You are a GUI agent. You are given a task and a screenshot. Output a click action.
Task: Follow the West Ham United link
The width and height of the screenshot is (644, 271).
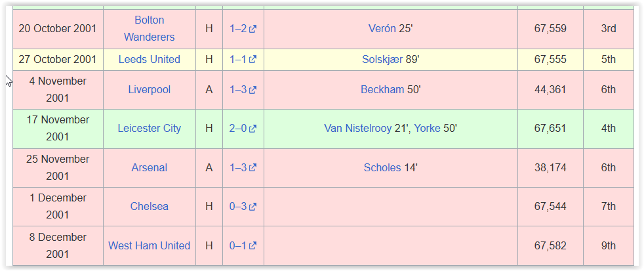150,245
